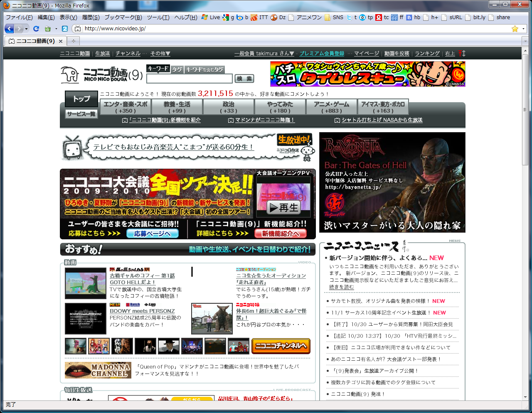Click the browser Back arrow button
532x413 pixels.
9,29
